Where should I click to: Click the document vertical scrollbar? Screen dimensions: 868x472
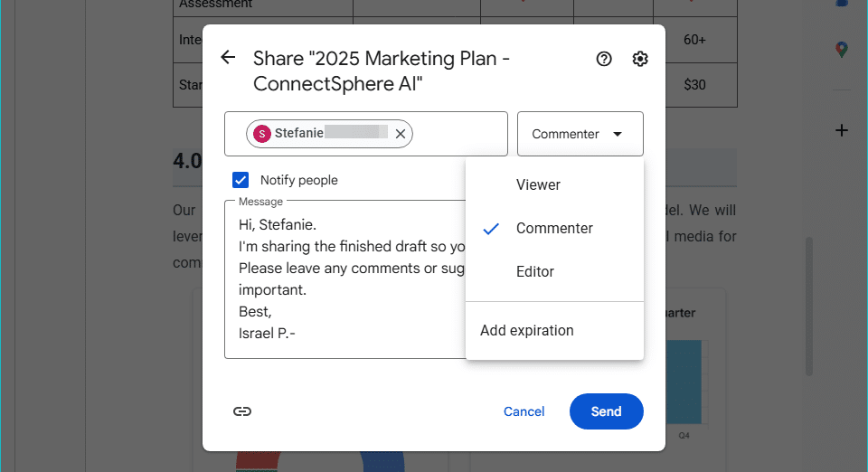pos(808,307)
